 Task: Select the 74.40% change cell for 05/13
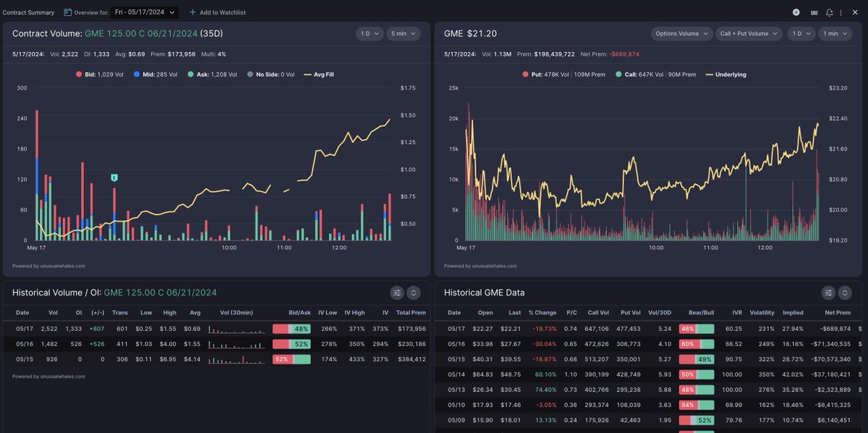pyautogui.click(x=545, y=390)
